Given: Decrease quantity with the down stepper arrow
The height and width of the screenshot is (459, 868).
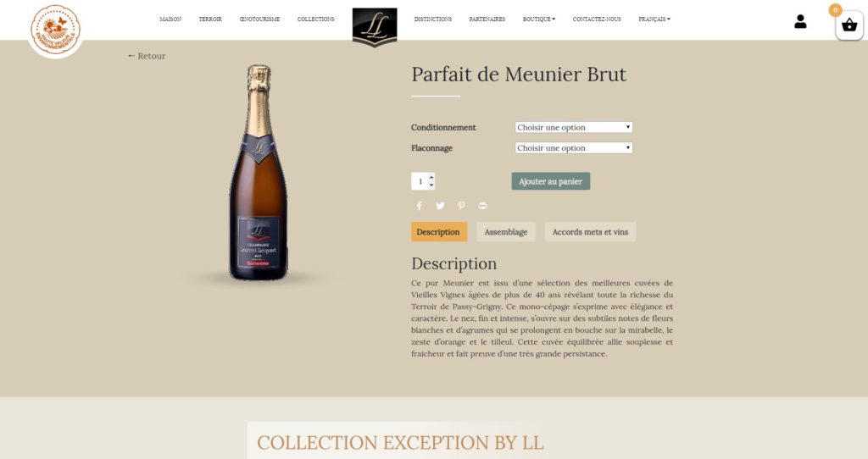Looking at the screenshot, I should click(x=431, y=185).
